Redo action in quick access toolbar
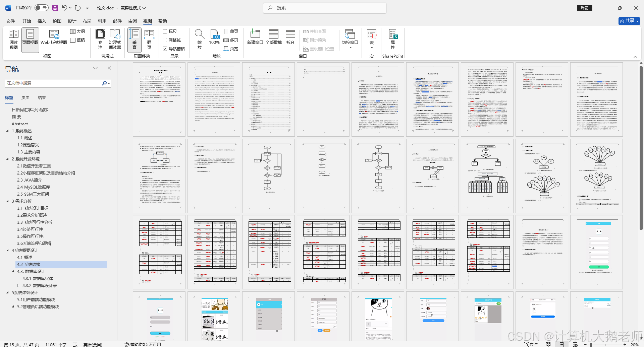This screenshot has height=347, width=644. (78, 8)
